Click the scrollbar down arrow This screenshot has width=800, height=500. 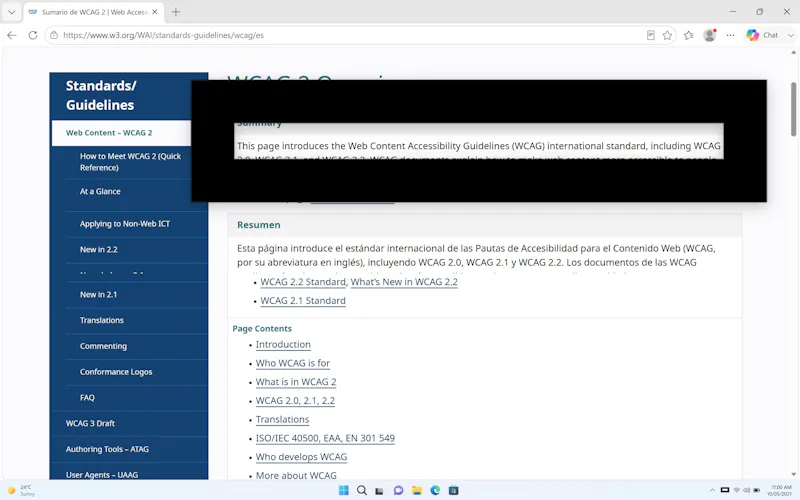tap(793, 474)
